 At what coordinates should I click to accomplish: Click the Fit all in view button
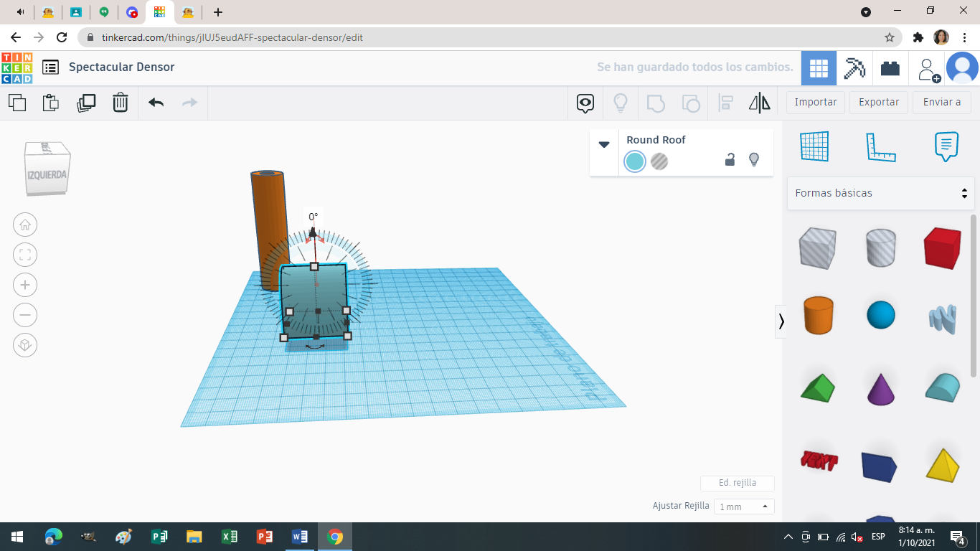(25, 255)
